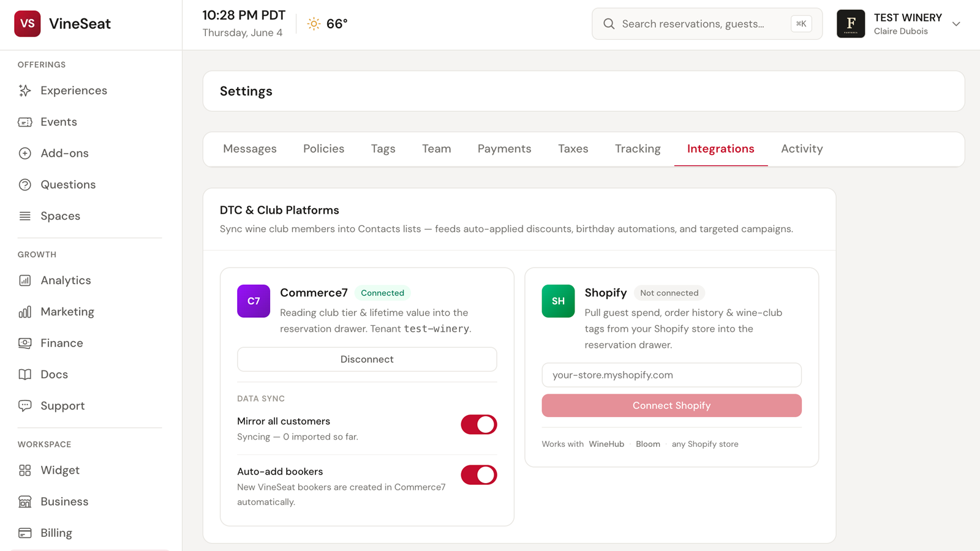Click the 10:28 PM PDT clock
Image resolution: width=980 pixels, height=551 pixels.
244,15
